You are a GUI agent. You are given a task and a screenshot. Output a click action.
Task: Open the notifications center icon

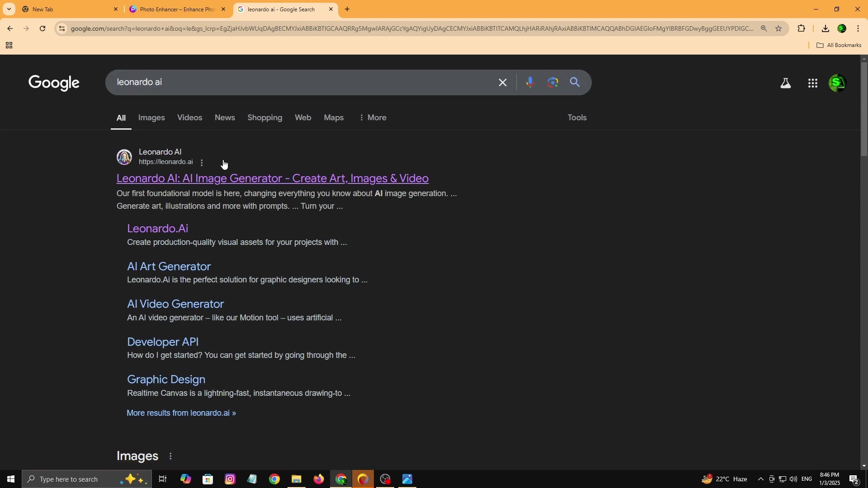854,479
